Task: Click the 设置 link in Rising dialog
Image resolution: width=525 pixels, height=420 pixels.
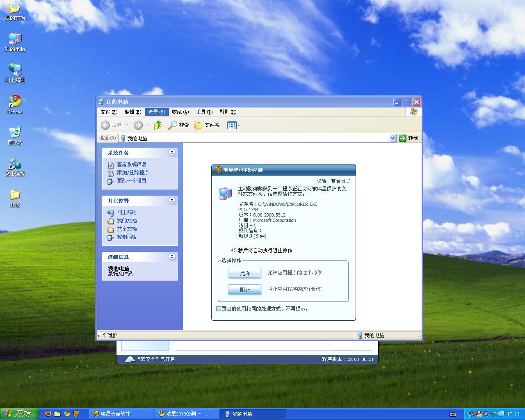Action: click(x=322, y=181)
